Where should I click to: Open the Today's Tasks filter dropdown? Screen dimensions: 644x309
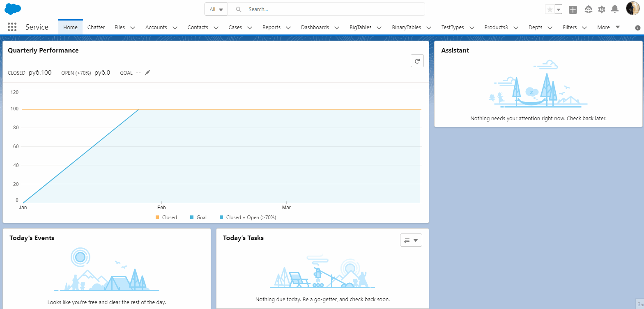(x=411, y=240)
